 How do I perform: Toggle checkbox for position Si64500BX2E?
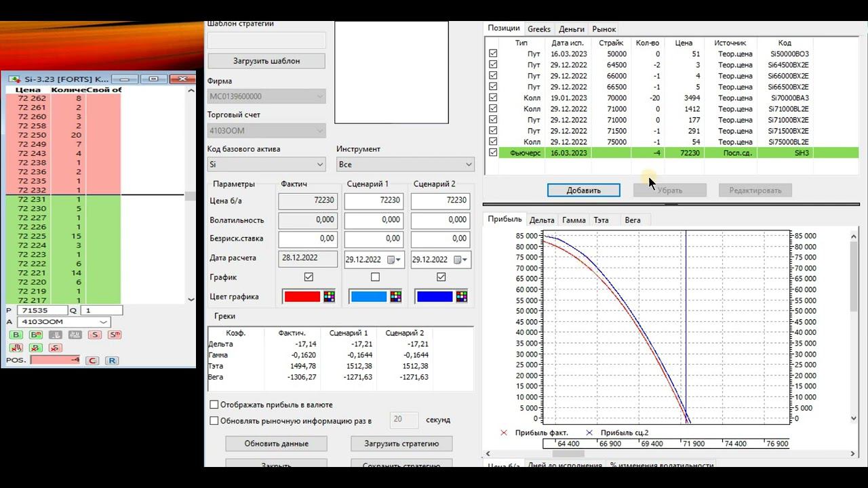tap(493, 64)
